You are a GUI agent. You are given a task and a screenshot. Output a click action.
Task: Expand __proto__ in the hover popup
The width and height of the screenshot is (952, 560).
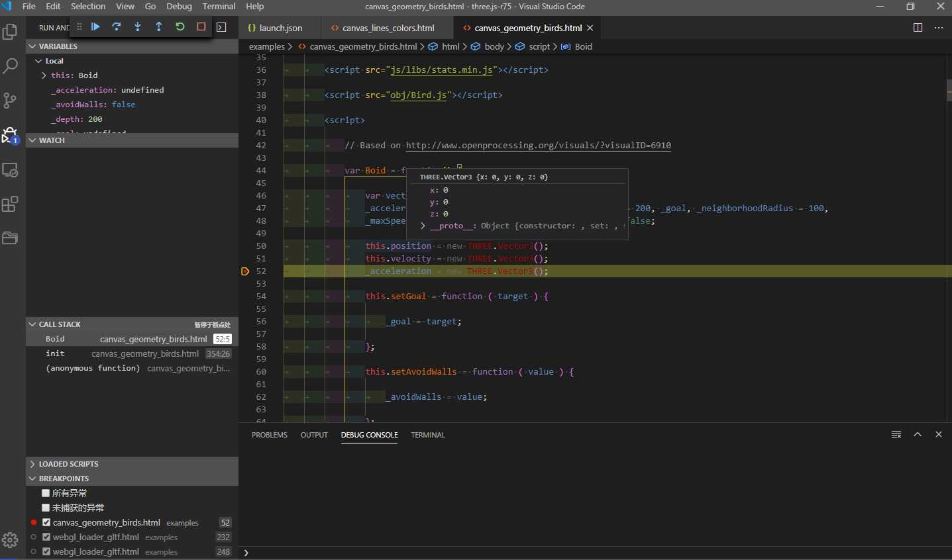coord(423,226)
